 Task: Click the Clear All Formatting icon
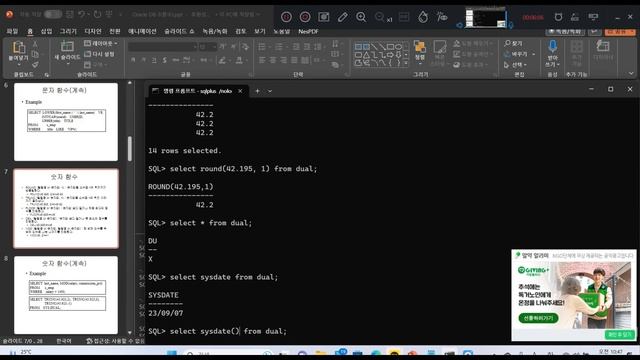point(245,47)
